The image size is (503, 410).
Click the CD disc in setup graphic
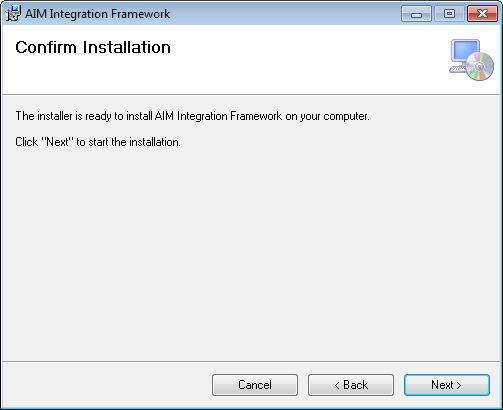pyautogui.click(x=480, y=66)
